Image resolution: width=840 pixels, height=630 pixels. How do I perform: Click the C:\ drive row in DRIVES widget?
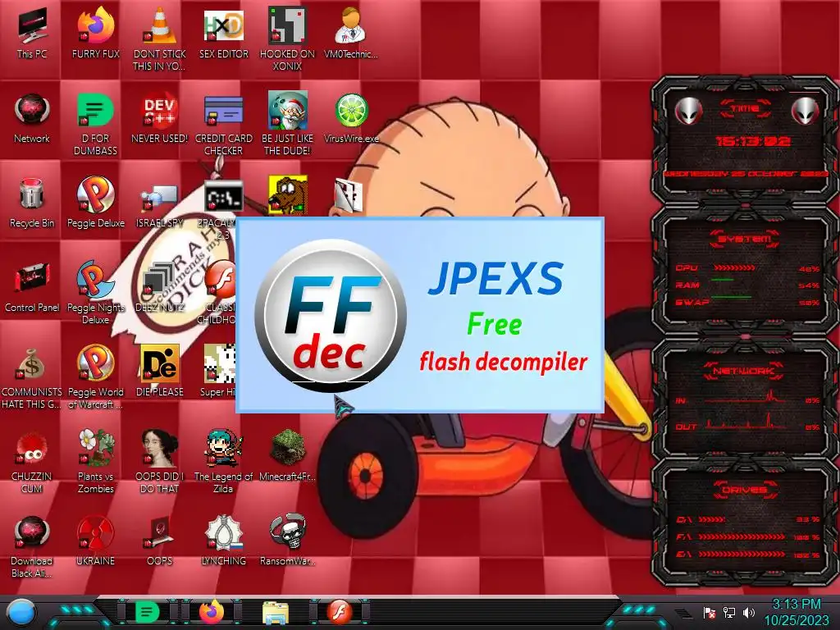tap(748, 519)
